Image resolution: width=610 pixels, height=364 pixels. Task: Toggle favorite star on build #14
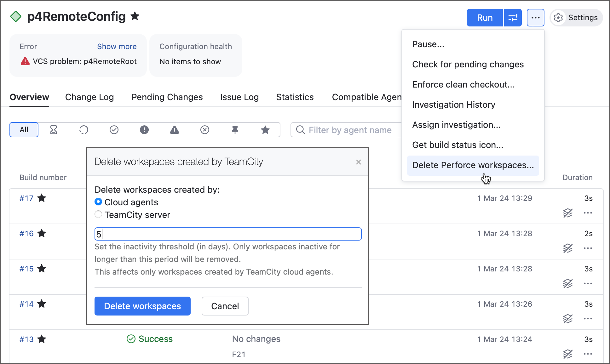point(42,304)
